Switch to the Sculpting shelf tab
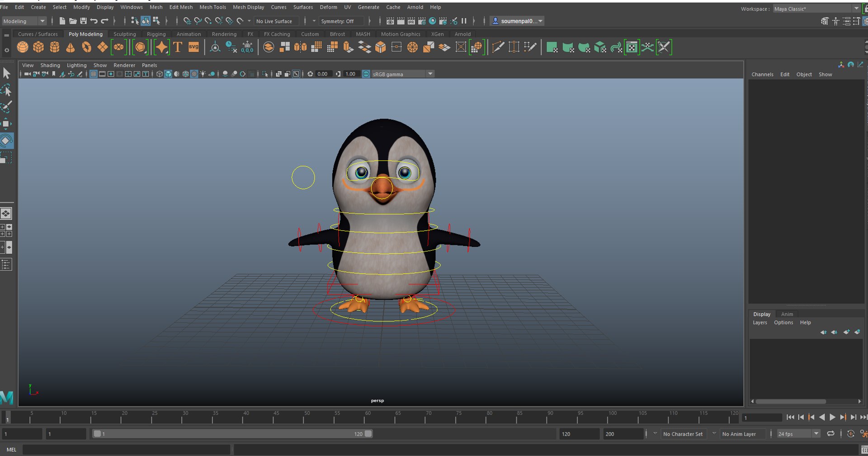 tap(124, 34)
